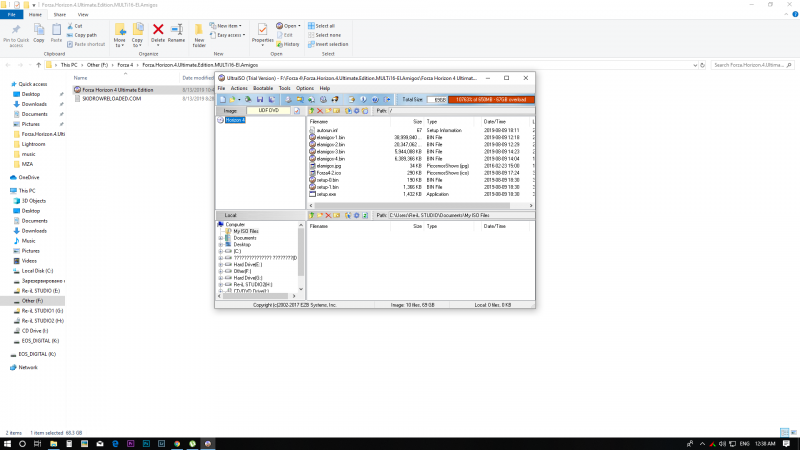This screenshot has height=450, width=800.
Task: Open Windows Start button on taskbar
Action: tap(8, 442)
